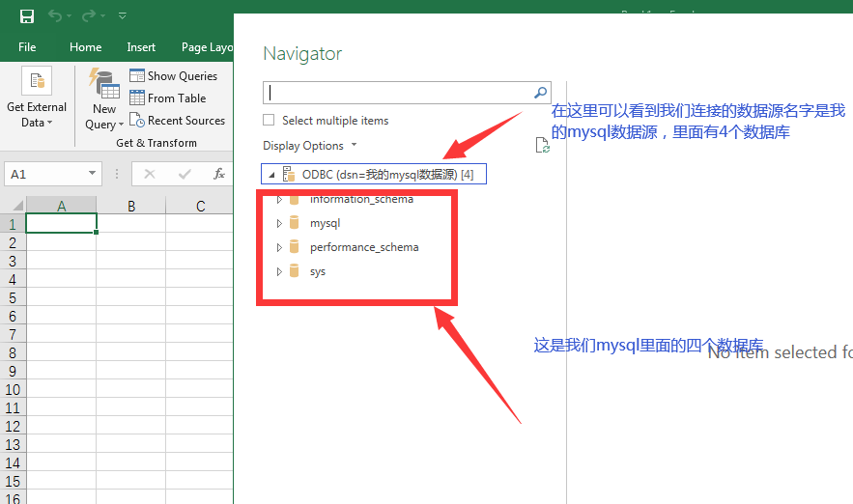Open the Name Box dropdown arrow
853x504 pixels.
[92, 174]
